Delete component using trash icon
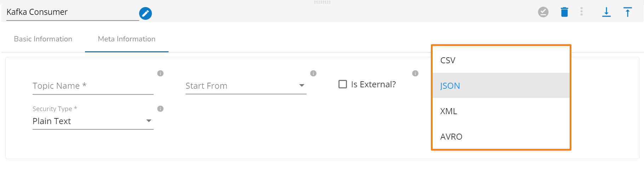This screenshot has width=644, height=187. tap(564, 12)
